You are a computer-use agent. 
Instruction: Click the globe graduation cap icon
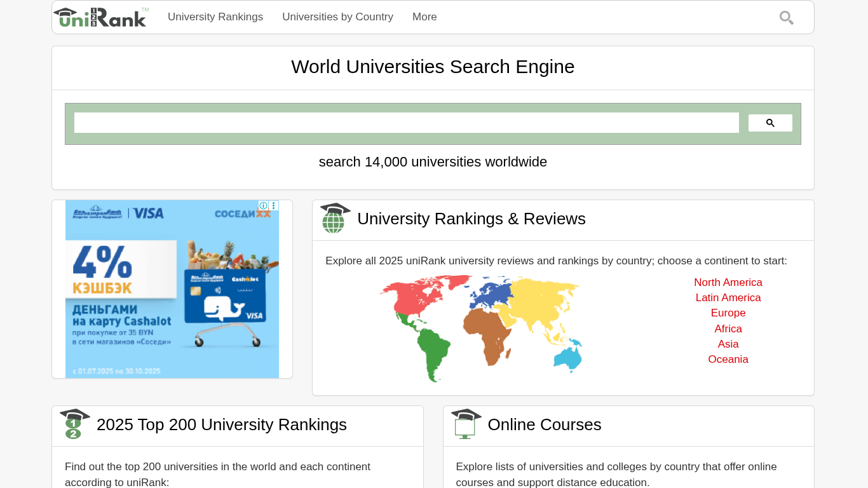pos(335,219)
